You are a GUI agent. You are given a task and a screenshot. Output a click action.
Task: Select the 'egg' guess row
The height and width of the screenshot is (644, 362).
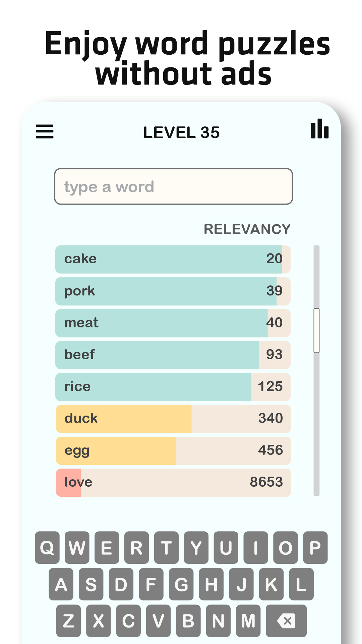[173, 451]
